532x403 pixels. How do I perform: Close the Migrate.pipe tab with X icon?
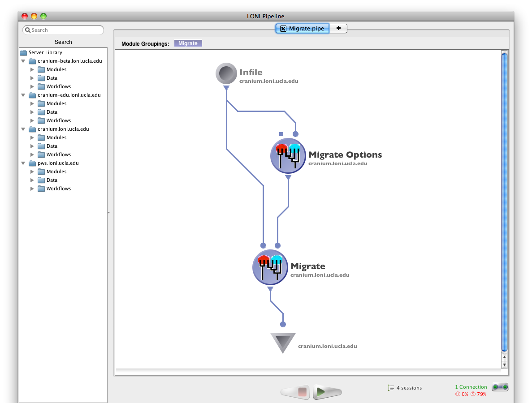[x=283, y=29]
